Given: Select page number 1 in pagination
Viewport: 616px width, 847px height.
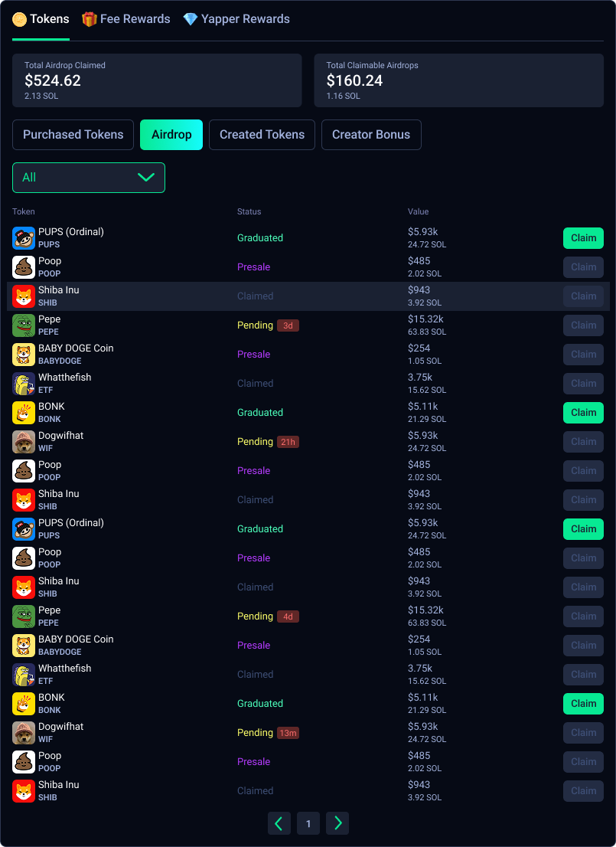Looking at the screenshot, I should click(308, 823).
